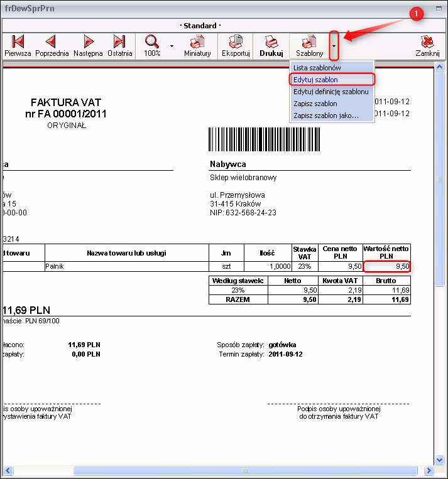Click vertical scrollbar down arrow
The image size is (448, 479).
pos(439,460)
